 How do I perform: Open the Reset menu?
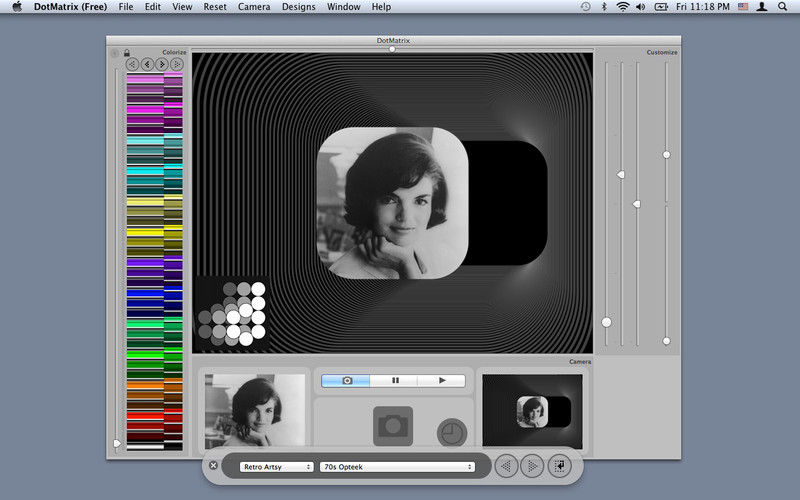[x=215, y=7]
